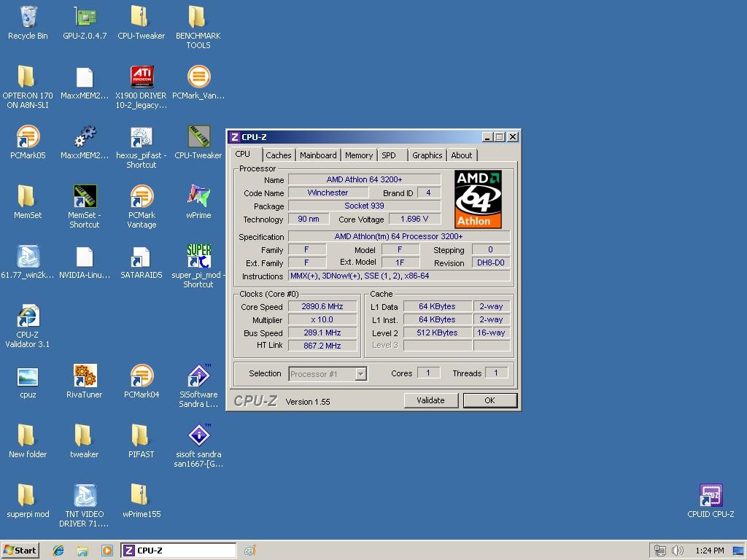Switch to the About tab
This screenshot has width=747, height=560.
click(x=461, y=155)
